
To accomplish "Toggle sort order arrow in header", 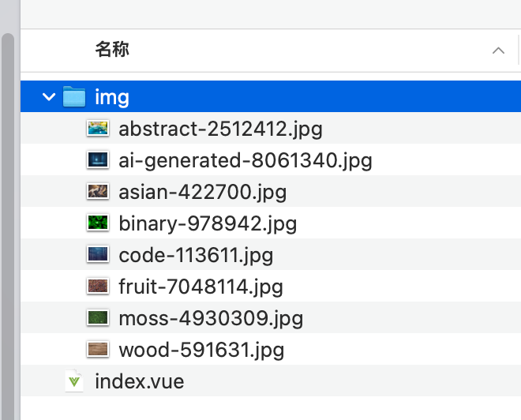I will (x=498, y=51).
